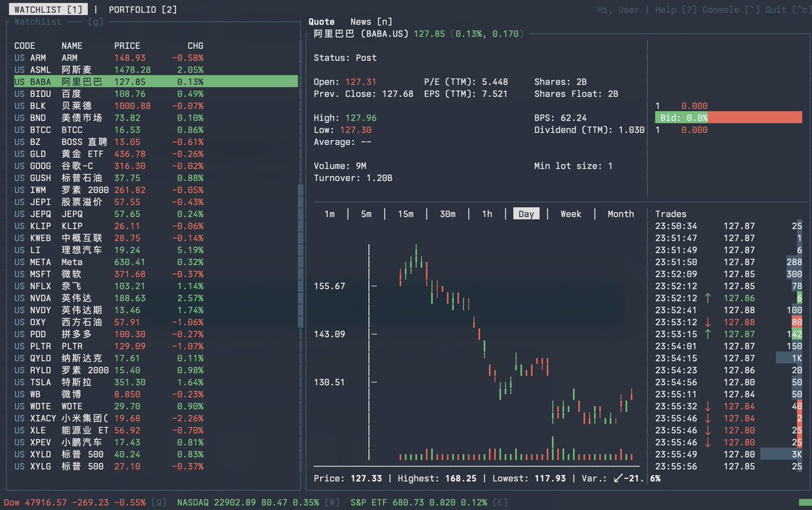
Task: Select the 5m chart interval
Action: click(x=366, y=214)
